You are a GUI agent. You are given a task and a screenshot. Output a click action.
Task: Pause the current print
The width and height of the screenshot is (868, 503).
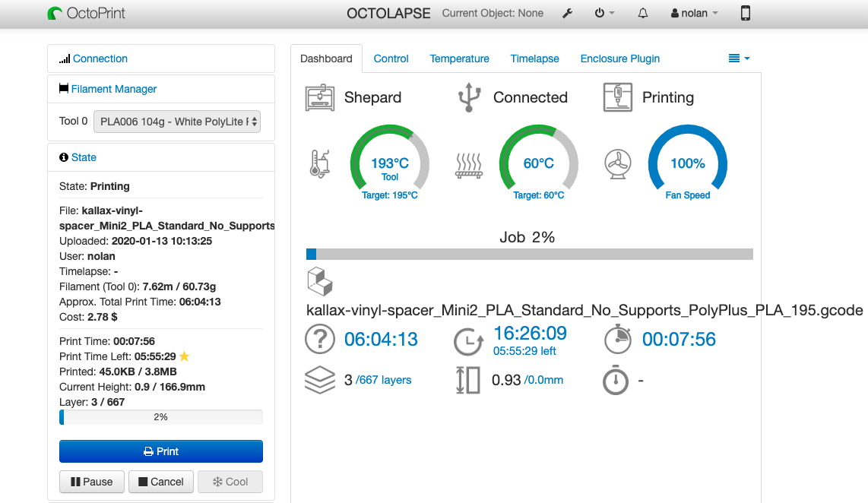[91, 481]
